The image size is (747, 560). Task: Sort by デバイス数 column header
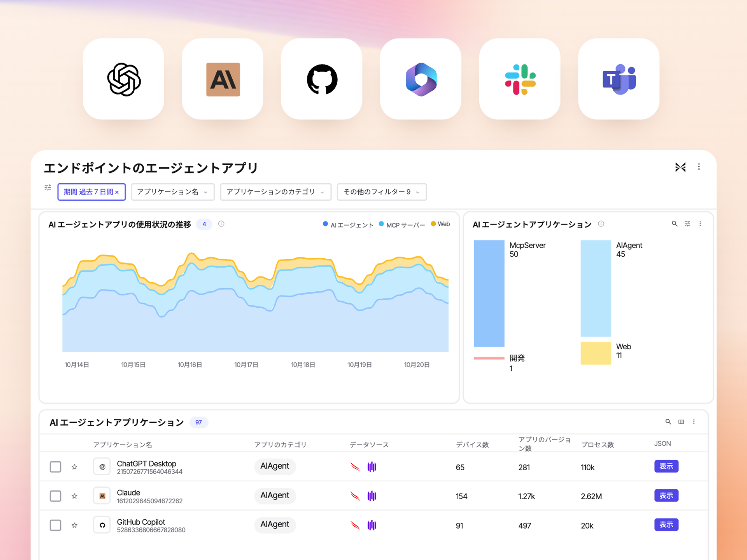tap(472, 444)
